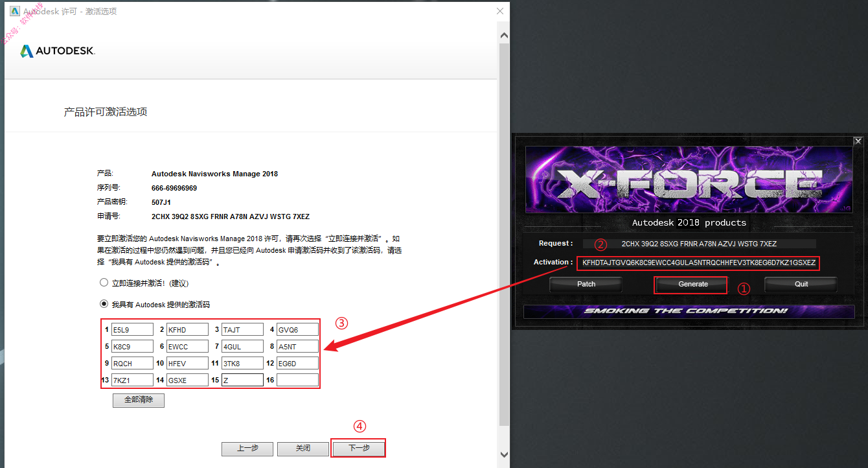Click the 'Autodesk 2018 products' label in X-Force
The height and width of the screenshot is (468, 868).
[689, 222]
